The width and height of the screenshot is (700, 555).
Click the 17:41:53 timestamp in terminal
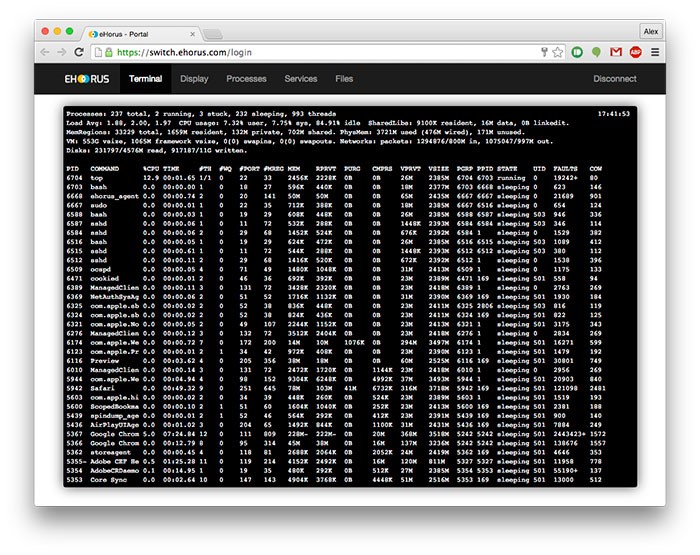click(613, 114)
